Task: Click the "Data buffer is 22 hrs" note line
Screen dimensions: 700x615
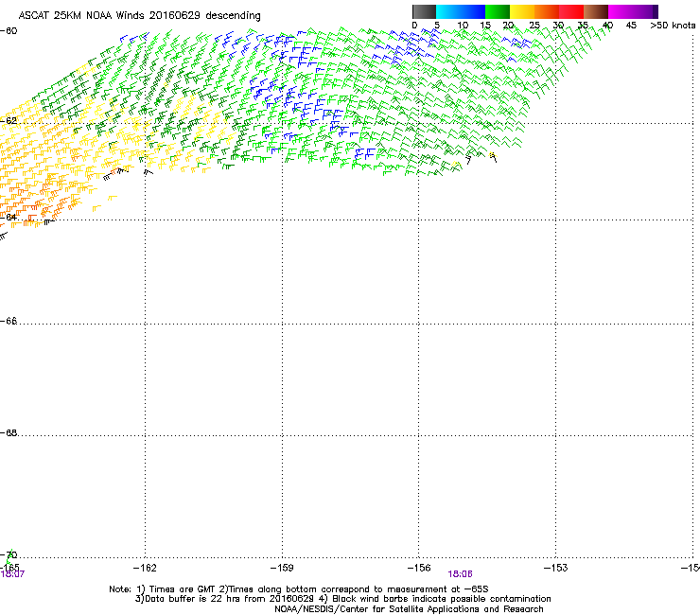Action: click(342, 599)
